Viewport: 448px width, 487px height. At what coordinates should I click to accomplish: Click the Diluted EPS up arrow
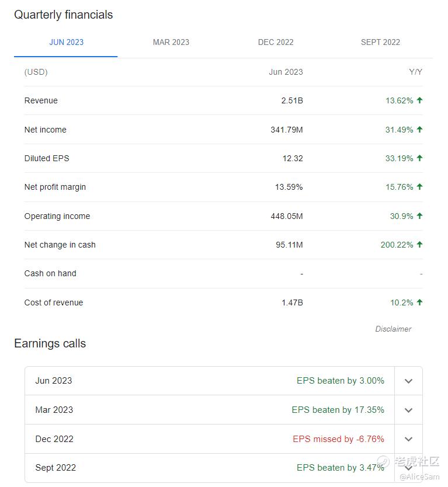pyautogui.click(x=419, y=158)
